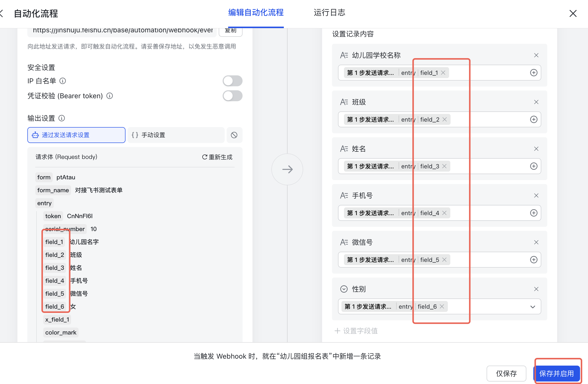Expand the 性别 value dropdown

coord(533,307)
